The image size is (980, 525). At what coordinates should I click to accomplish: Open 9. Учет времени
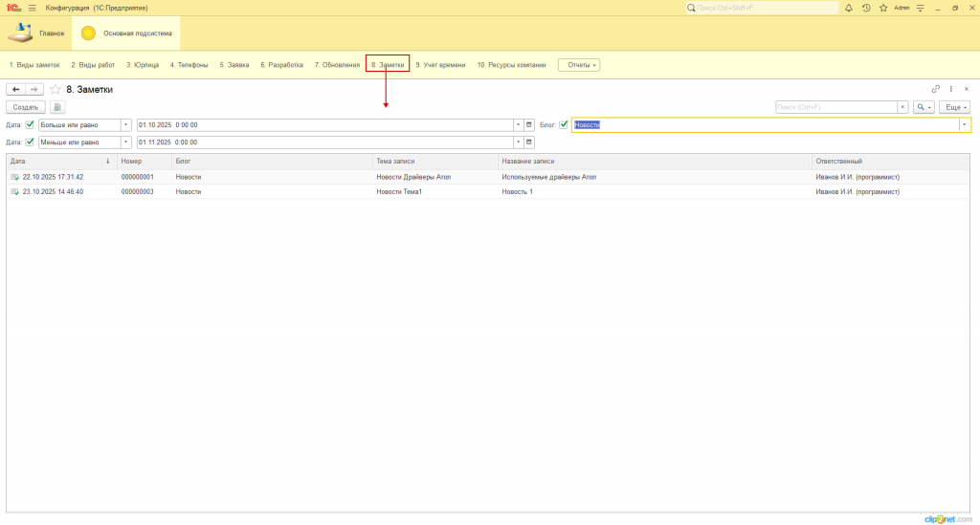pyautogui.click(x=440, y=65)
